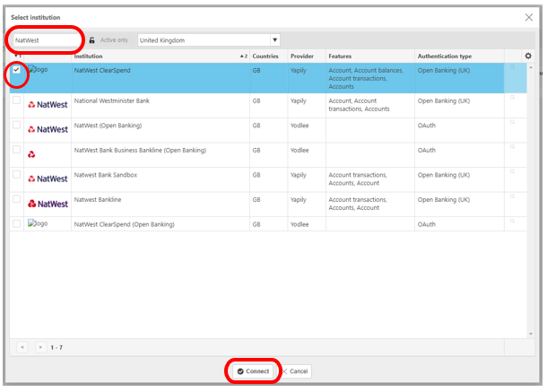Close the Select institution dialog
The width and height of the screenshot is (547, 392).
(x=528, y=17)
